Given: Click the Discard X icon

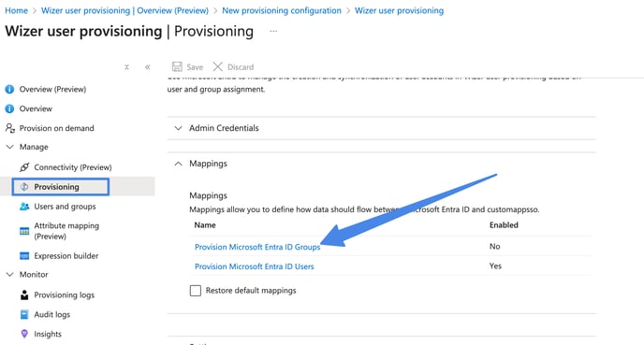Looking at the screenshot, I should pos(218,67).
